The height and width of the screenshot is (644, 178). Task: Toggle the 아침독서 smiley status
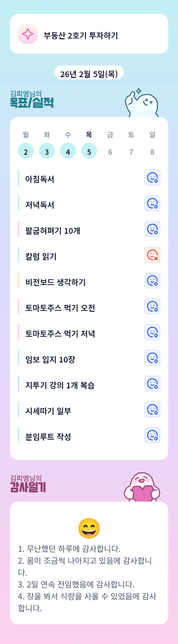click(152, 177)
